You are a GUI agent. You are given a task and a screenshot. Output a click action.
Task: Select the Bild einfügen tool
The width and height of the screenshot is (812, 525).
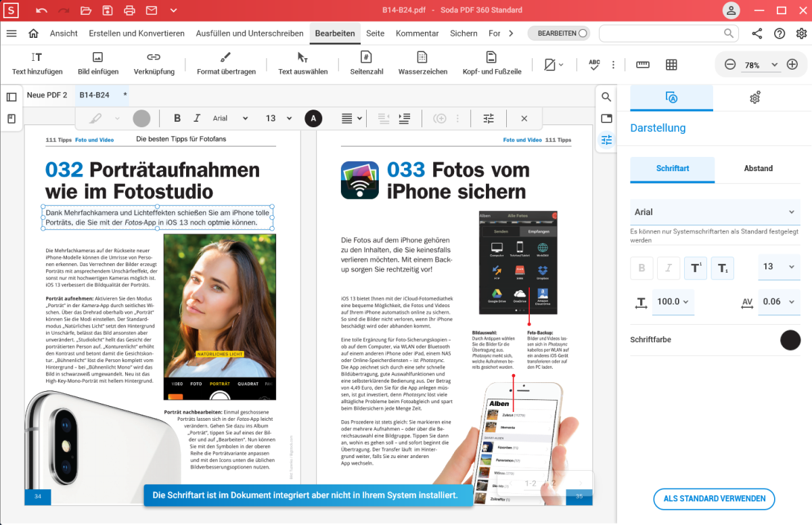98,64
